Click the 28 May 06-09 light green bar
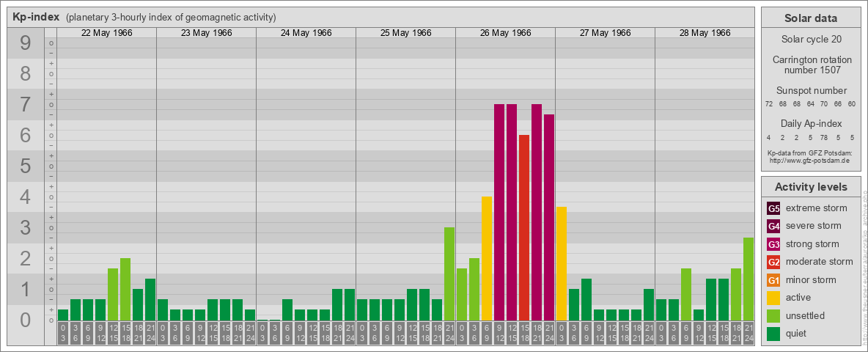 [686, 295]
